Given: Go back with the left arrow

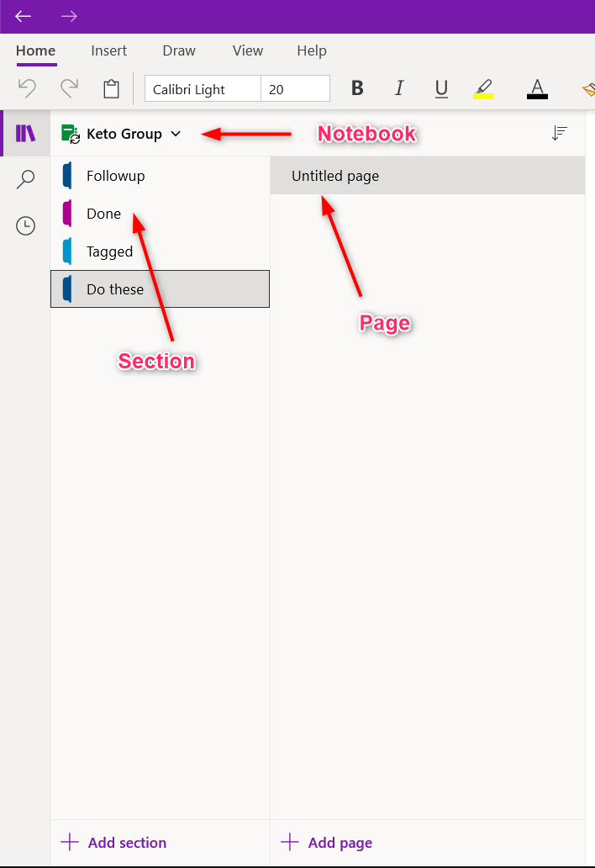Looking at the screenshot, I should pyautogui.click(x=24, y=17).
